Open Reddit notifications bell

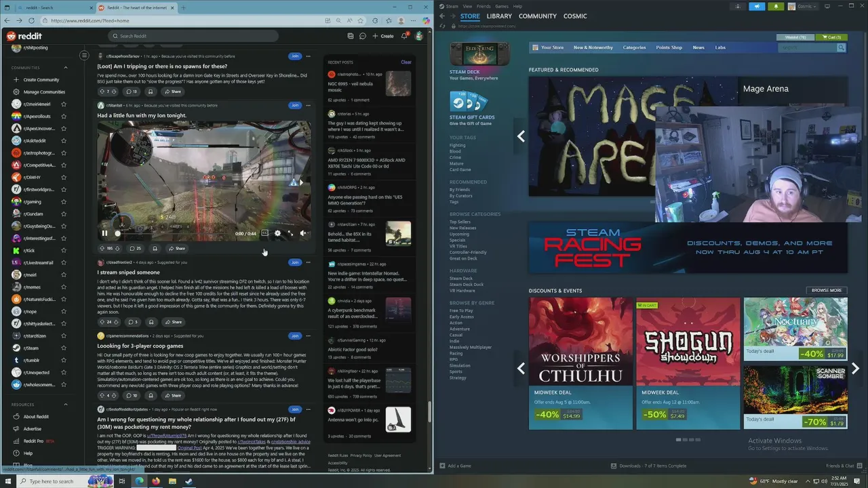[404, 36]
